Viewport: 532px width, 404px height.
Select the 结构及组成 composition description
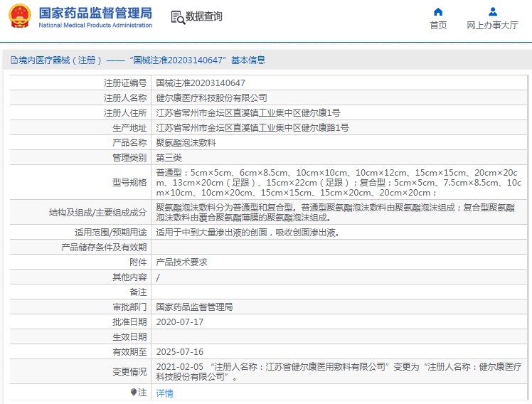[335, 213]
